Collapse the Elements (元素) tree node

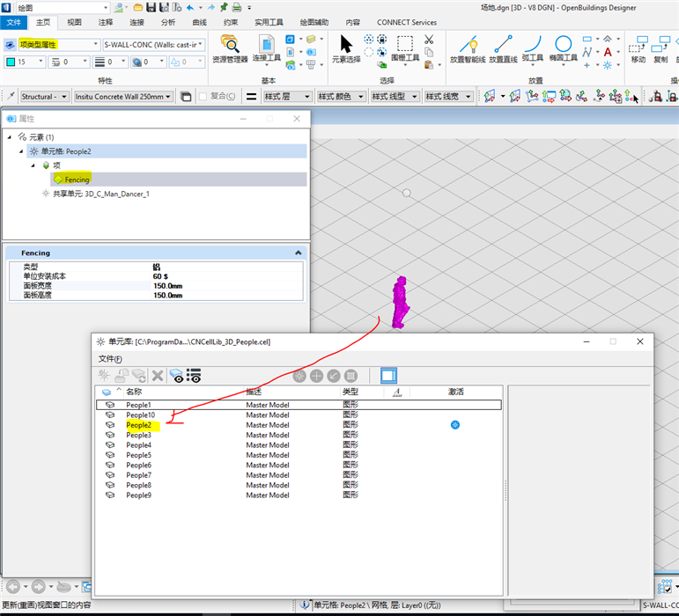point(10,137)
